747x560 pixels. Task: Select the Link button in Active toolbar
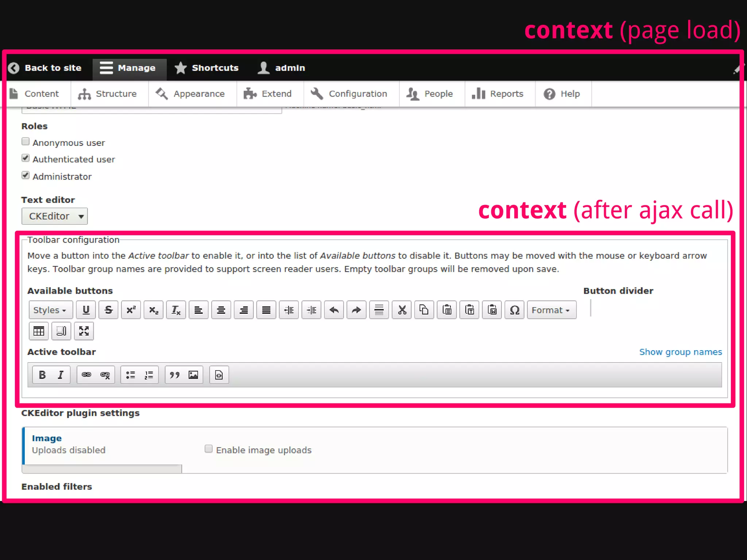tap(86, 375)
